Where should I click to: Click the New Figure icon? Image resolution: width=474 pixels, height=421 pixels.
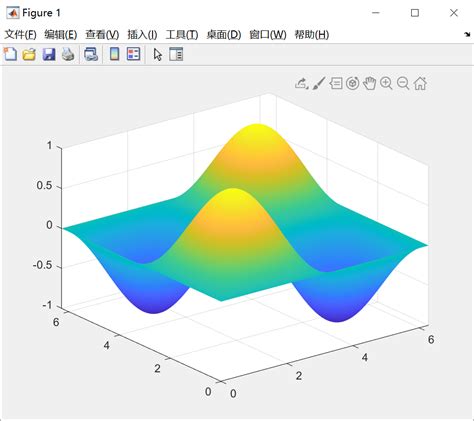pos(10,54)
